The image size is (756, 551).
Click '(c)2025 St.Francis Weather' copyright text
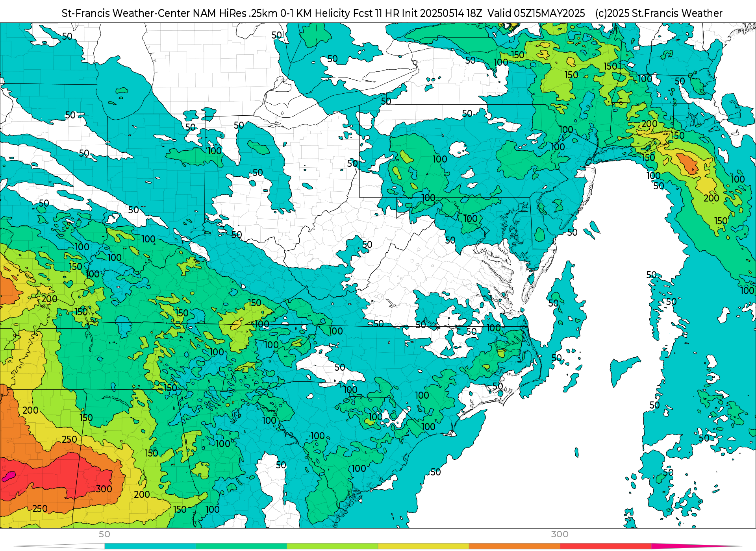click(x=659, y=13)
